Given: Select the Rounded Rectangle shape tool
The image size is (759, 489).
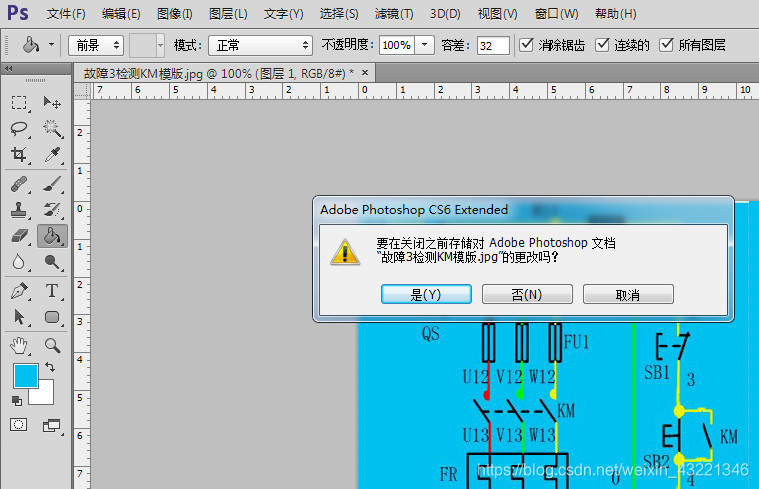Looking at the screenshot, I should click(x=52, y=317).
